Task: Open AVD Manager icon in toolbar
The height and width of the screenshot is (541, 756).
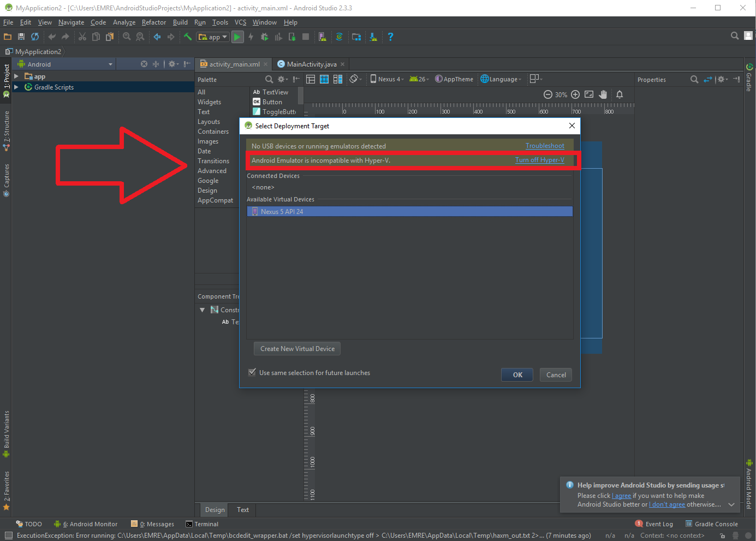Action: click(x=322, y=37)
